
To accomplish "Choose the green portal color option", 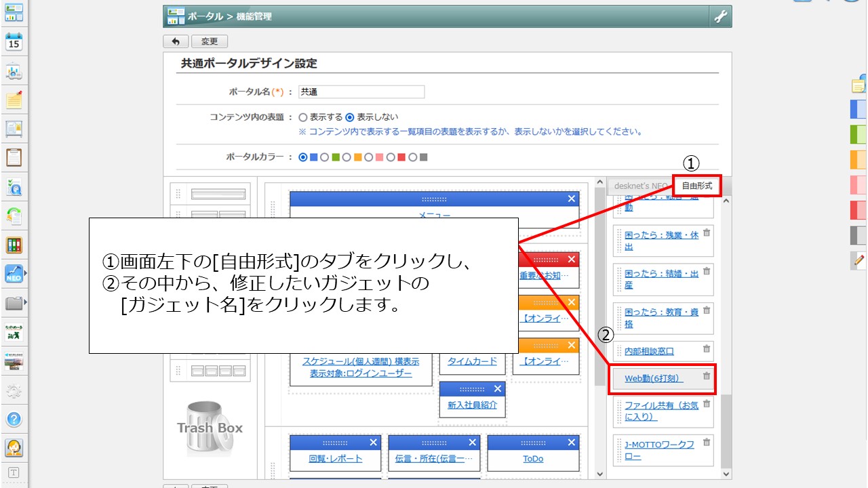I will (325, 157).
